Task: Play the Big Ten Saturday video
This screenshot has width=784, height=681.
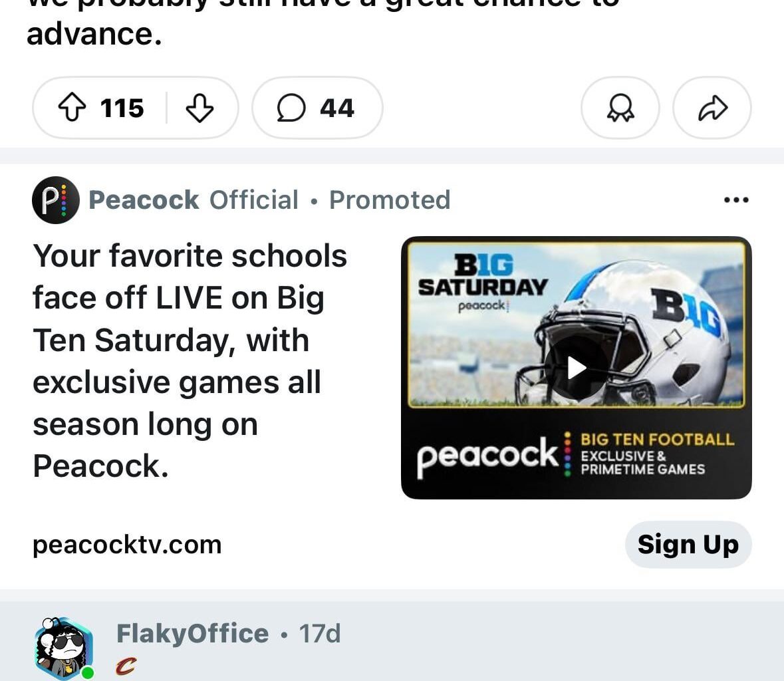Action: pos(576,367)
